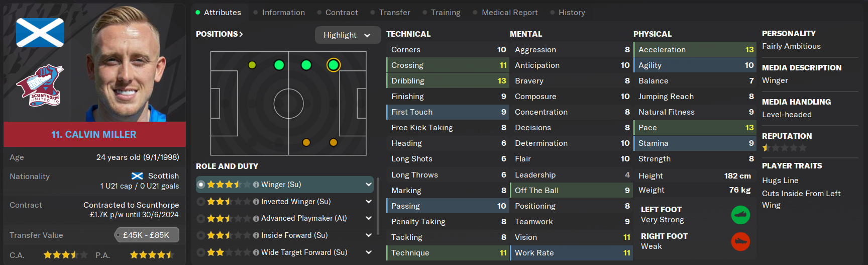Open the Highlight dropdown
Screen dimensions: 868x265
pyautogui.click(x=347, y=35)
